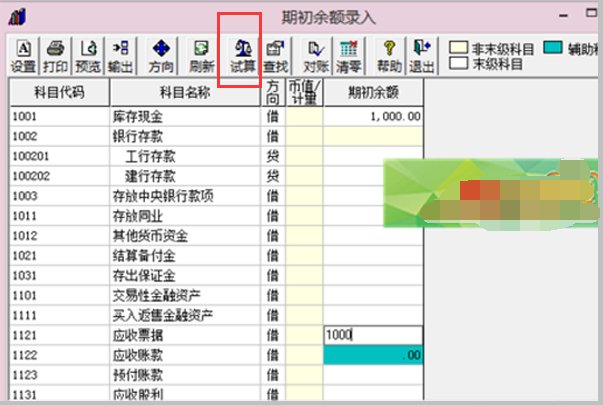Click the teal 辅助 legend color box
The image size is (603, 405).
(553, 47)
